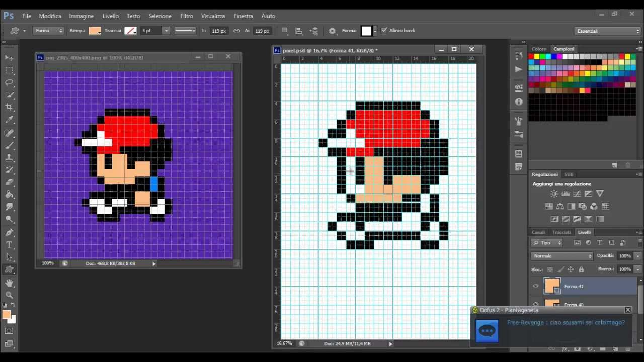Viewport: 644px width, 362px height.
Task: Uncheck the Allinea bordi checkbox
Action: click(x=384, y=31)
